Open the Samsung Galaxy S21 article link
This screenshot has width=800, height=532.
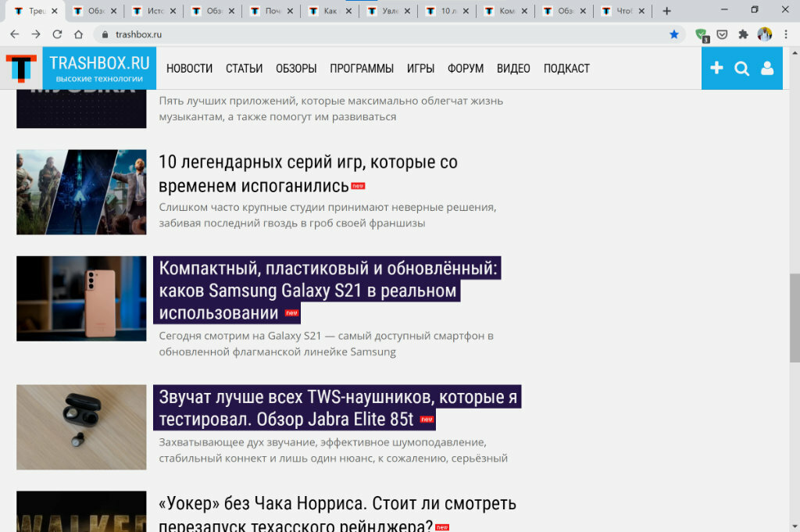pyautogui.click(x=327, y=291)
